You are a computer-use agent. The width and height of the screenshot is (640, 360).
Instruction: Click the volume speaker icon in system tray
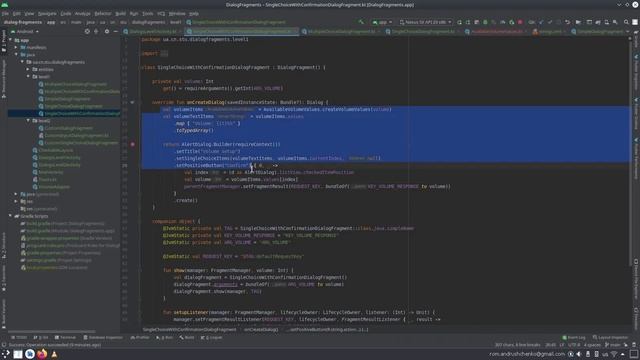[x=579, y=354]
